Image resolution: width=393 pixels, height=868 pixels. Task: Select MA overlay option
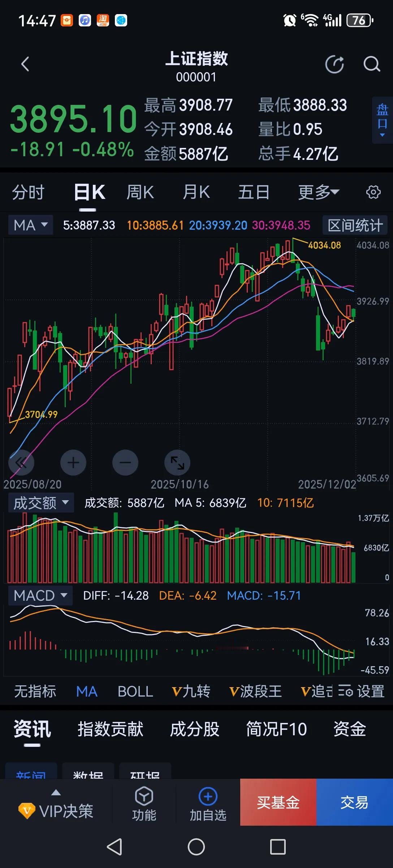click(87, 691)
